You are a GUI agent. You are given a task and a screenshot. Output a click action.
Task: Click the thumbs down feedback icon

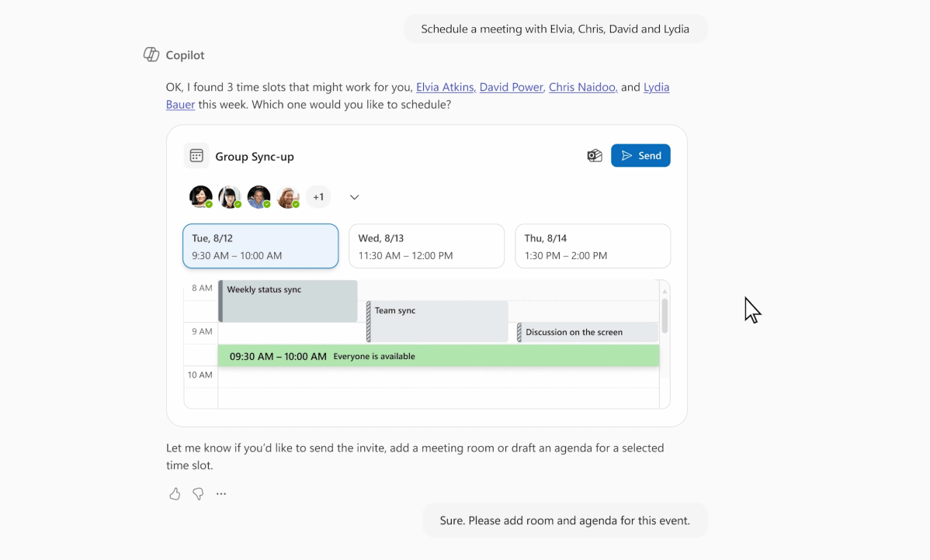(198, 494)
